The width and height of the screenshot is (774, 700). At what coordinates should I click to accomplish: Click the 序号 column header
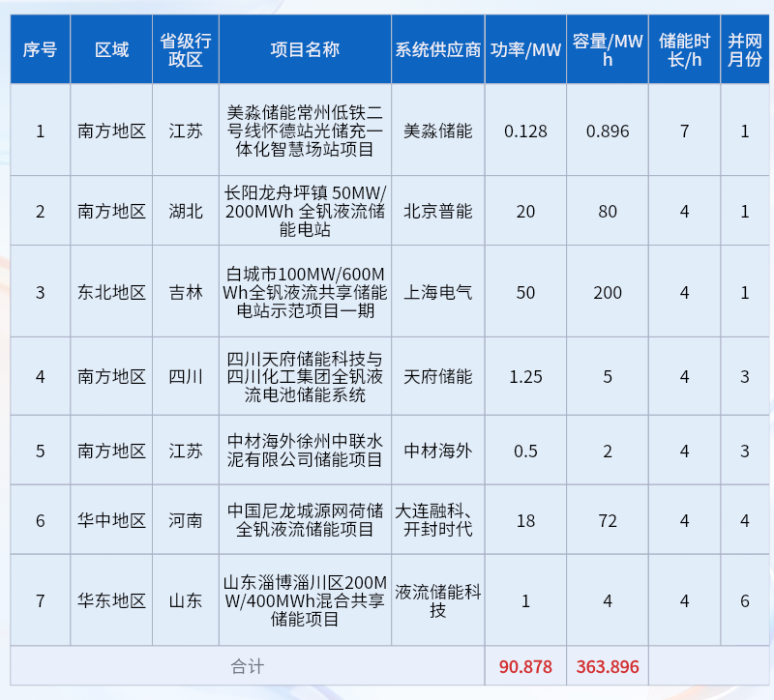(x=40, y=49)
